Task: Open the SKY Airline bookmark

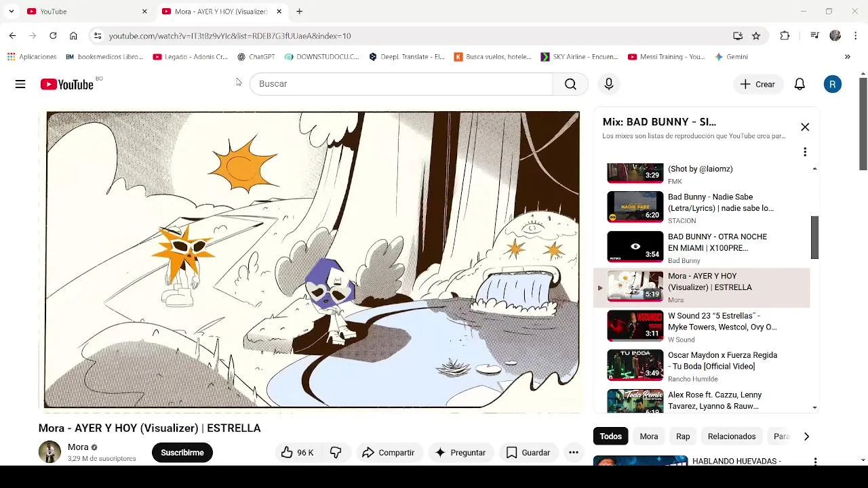Action: pyautogui.click(x=579, y=57)
